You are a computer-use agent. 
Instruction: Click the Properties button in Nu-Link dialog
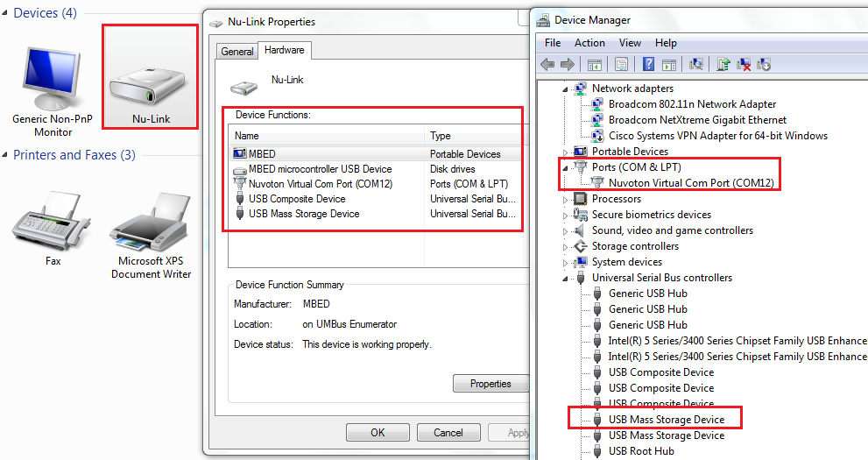tap(490, 384)
